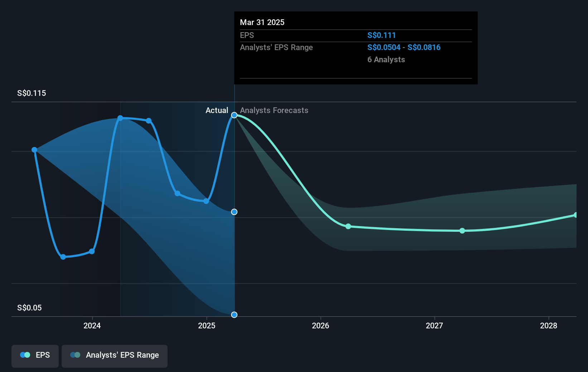The width and height of the screenshot is (588, 372).
Task: Toggle the EPS legend button
Action: [x=35, y=356]
